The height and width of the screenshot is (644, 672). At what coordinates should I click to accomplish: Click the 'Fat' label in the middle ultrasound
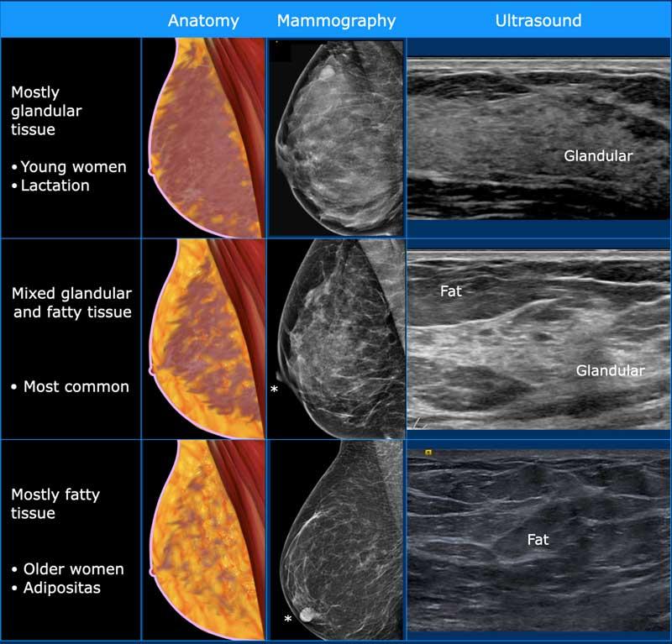pyautogui.click(x=452, y=292)
